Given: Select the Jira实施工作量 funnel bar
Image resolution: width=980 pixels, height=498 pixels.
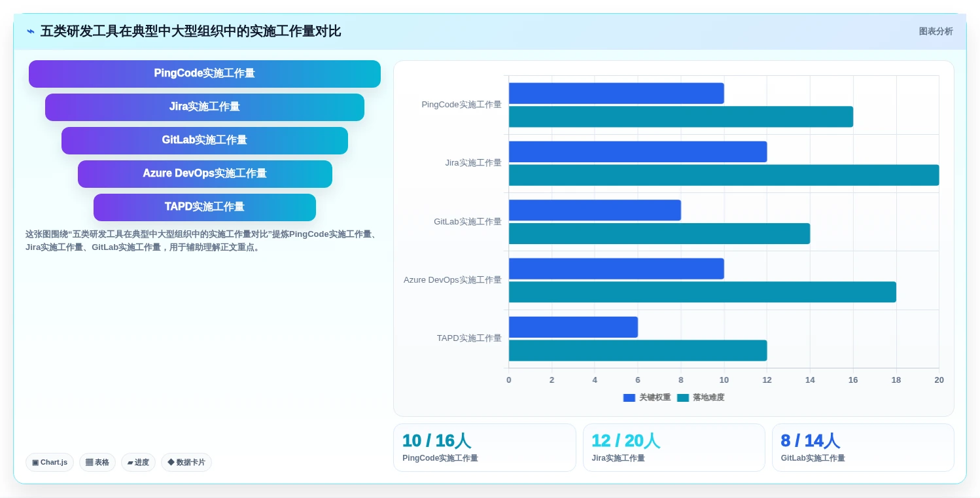Looking at the screenshot, I should click(x=205, y=107).
